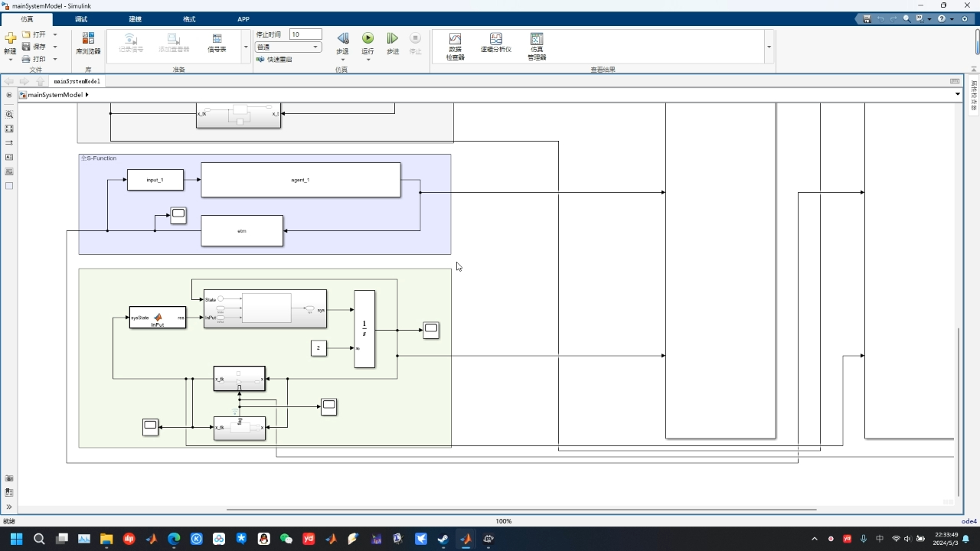
Task: Click the fit to view icon in the left palette
Action: pyautogui.click(x=9, y=129)
